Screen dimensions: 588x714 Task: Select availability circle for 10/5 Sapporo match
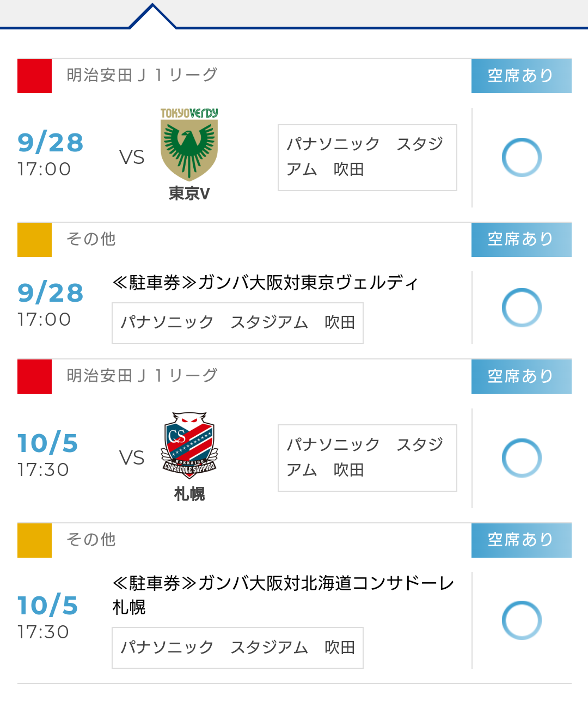522,458
